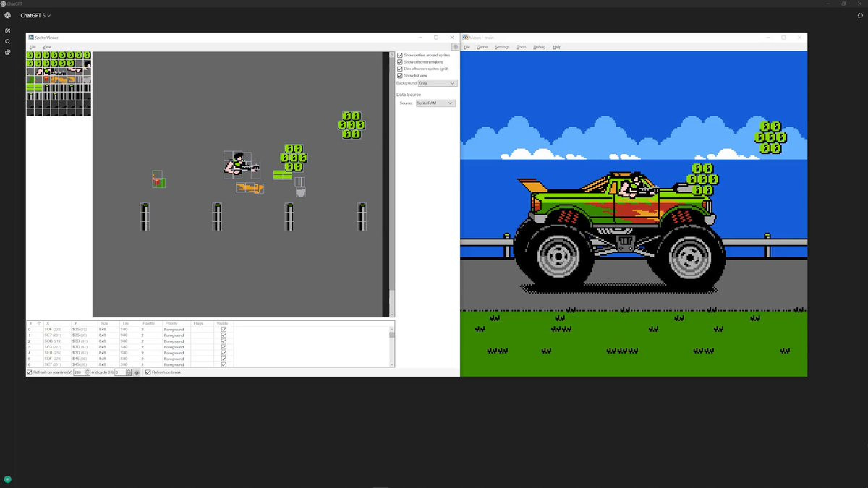Click the cycle number input field
Screen dimensions: 868x488
(120, 372)
